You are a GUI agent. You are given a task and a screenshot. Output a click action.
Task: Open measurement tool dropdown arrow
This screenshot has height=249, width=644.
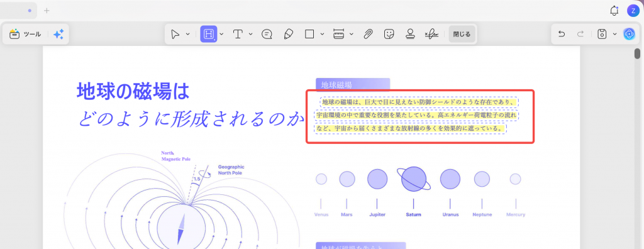[x=352, y=34]
